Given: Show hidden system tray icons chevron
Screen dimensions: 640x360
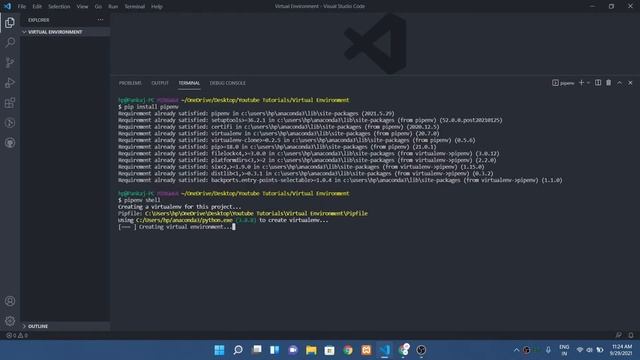Looking at the screenshot, I should (516, 350).
